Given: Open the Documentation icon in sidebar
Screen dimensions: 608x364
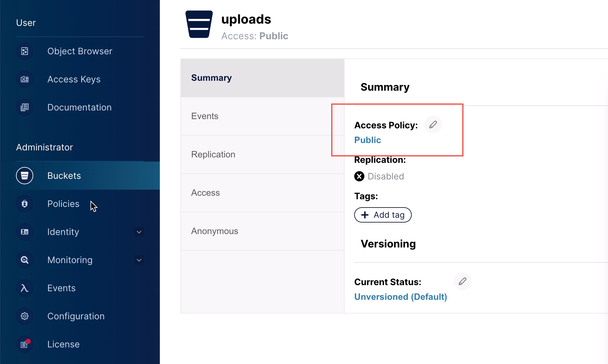Looking at the screenshot, I should coord(25,107).
